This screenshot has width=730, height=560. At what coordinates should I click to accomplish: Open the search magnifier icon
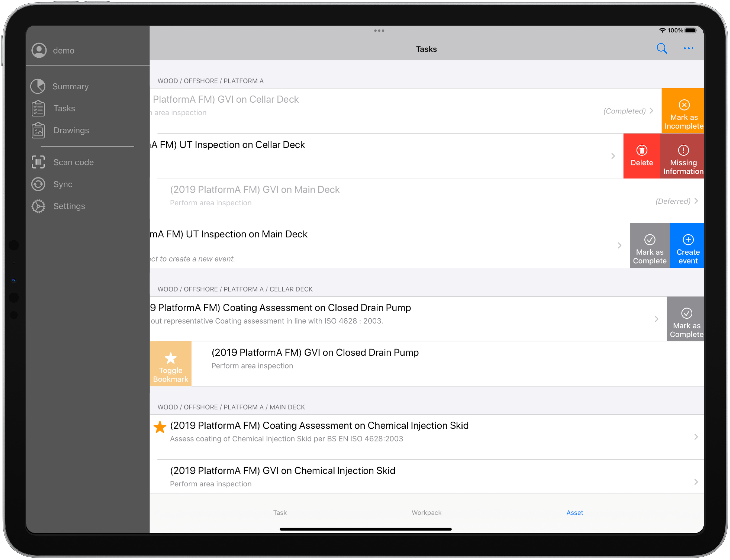click(x=661, y=49)
